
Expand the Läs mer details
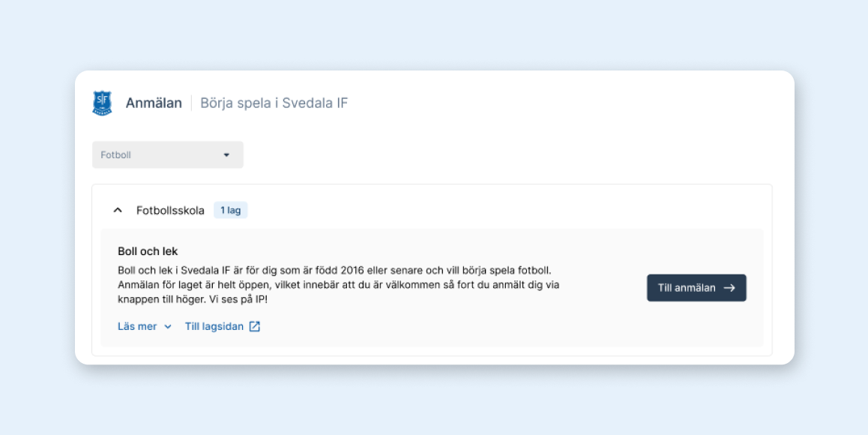point(138,326)
